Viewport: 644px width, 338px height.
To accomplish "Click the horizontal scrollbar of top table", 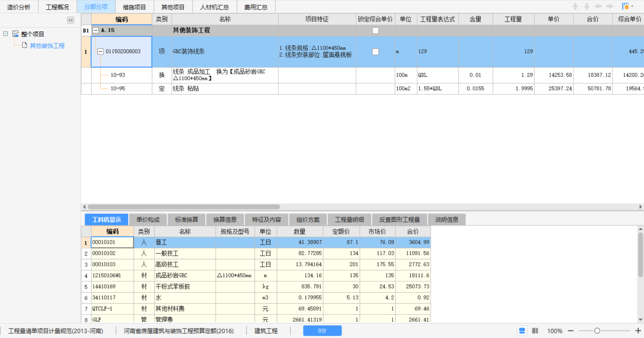I will (184, 207).
